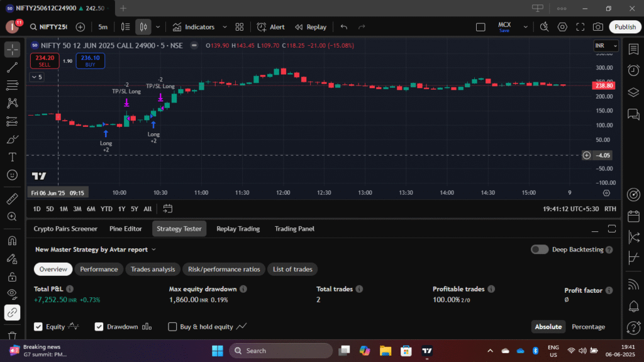Collapse the indicator legend chevron showing 5
The image size is (644, 362).
click(x=36, y=77)
